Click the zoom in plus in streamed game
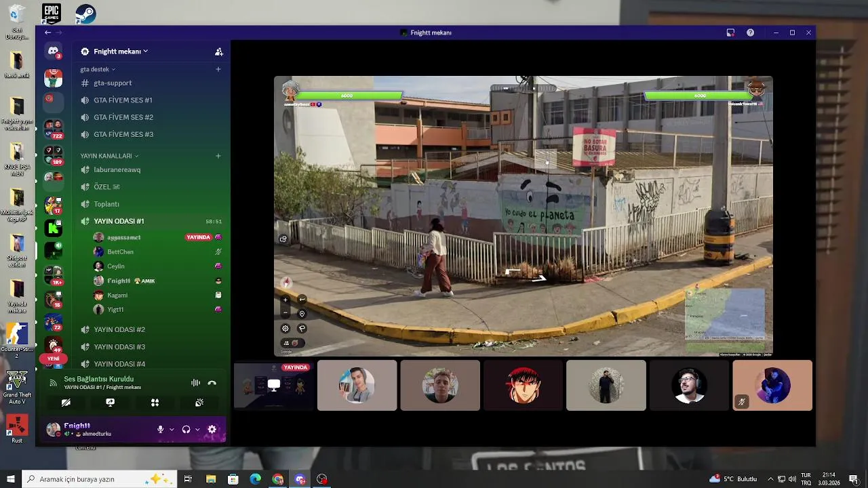 pyautogui.click(x=285, y=299)
